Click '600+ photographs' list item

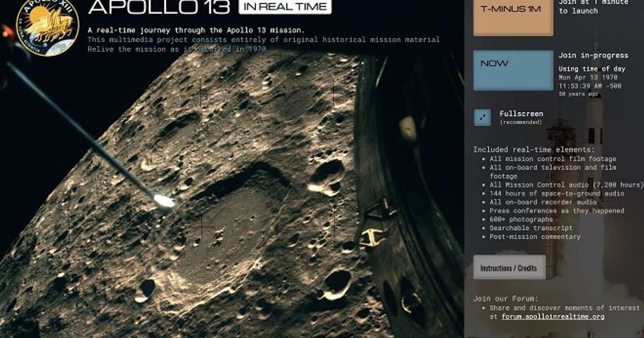(521, 219)
